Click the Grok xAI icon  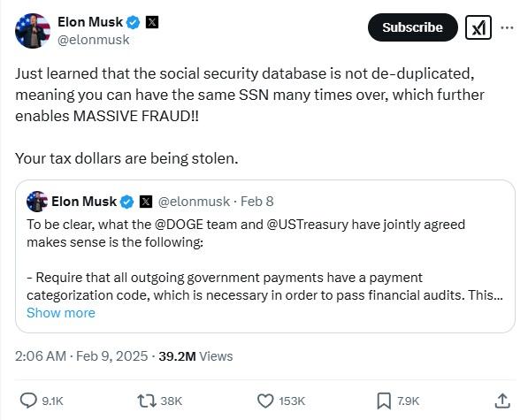tap(478, 27)
